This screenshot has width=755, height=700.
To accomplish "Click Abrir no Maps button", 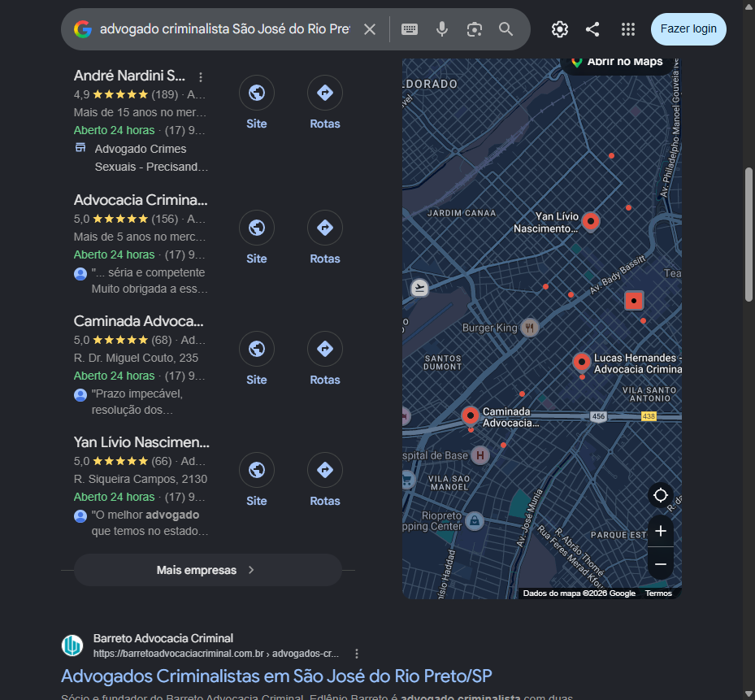I will (x=617, y=63).
